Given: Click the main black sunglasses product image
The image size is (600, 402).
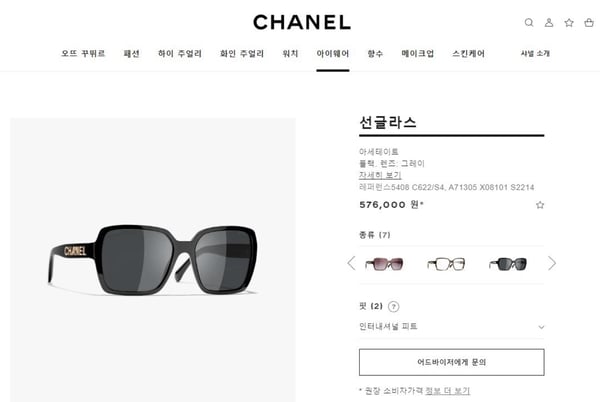Looking at the screenshot, I should point(153,260).
